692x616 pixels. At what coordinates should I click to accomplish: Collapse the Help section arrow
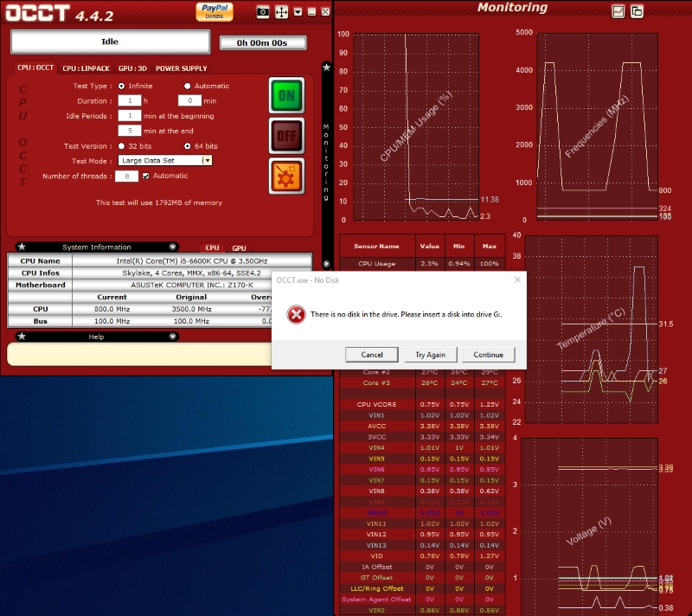(x=172, y=337)
